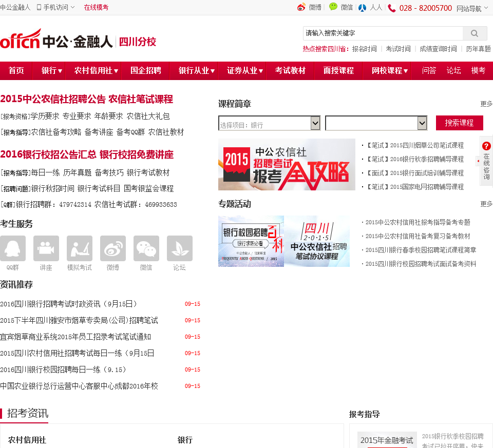Open 模考 in navigation bar
493x448 pixels.
[478, 71]
